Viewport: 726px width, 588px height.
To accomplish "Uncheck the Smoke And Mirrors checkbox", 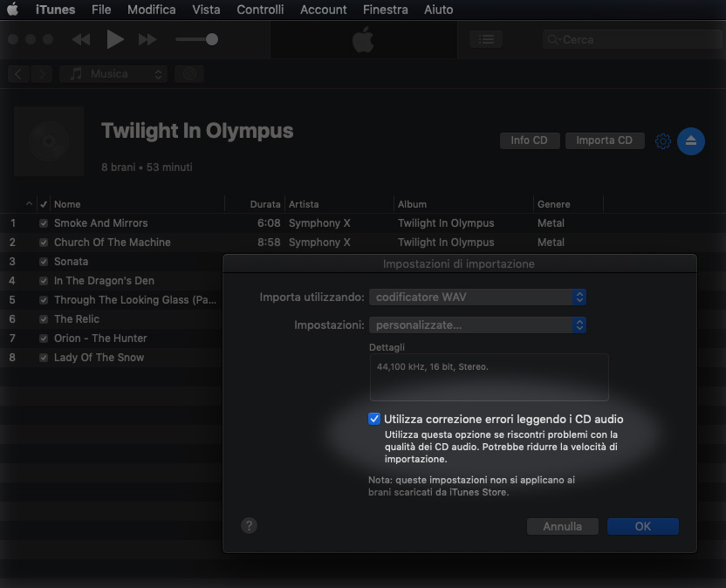I will pyautogui.click(x=44, y=223).
